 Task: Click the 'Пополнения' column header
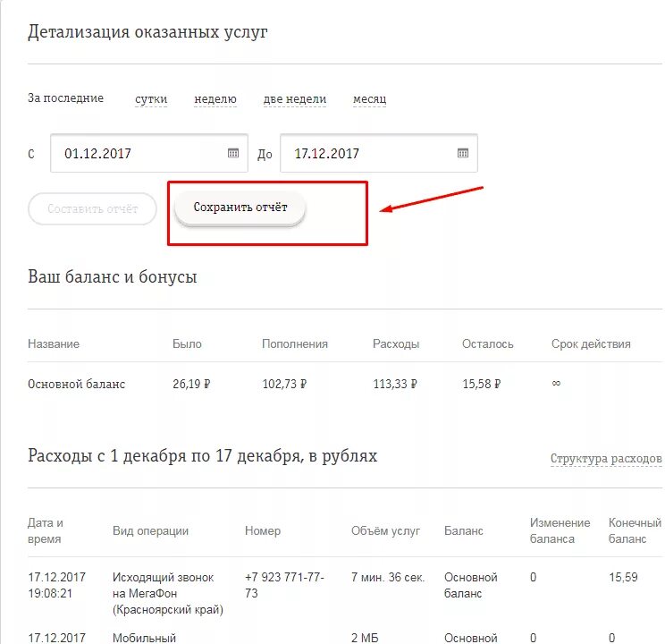pyautogui.click(x=295, y=343)
